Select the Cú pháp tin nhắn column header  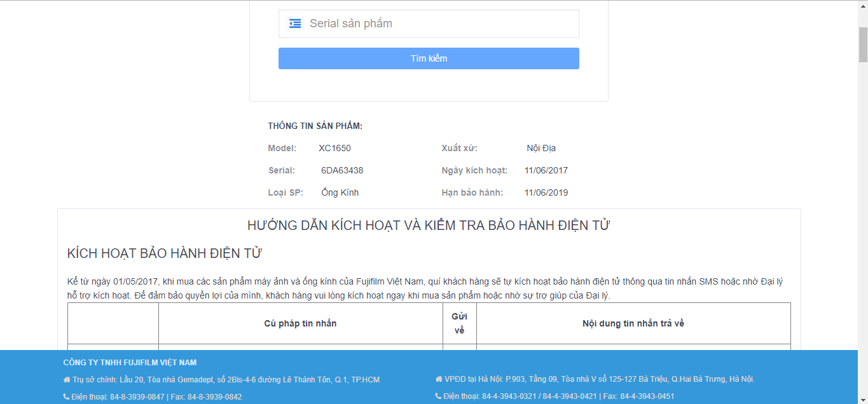[300, 324]
